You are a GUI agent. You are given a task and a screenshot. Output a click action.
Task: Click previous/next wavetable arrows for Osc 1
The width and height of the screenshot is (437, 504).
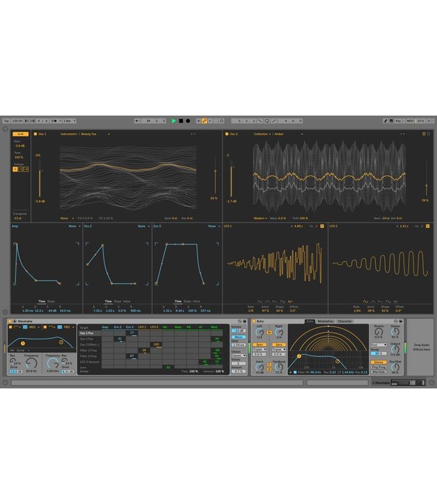coord(193,134)
